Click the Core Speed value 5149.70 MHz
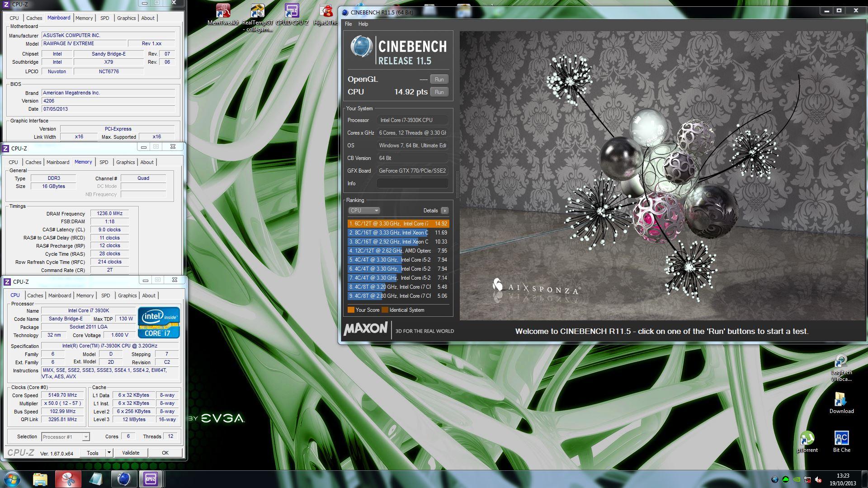Screen dimensions: 868x488 [x=62, y=395]
